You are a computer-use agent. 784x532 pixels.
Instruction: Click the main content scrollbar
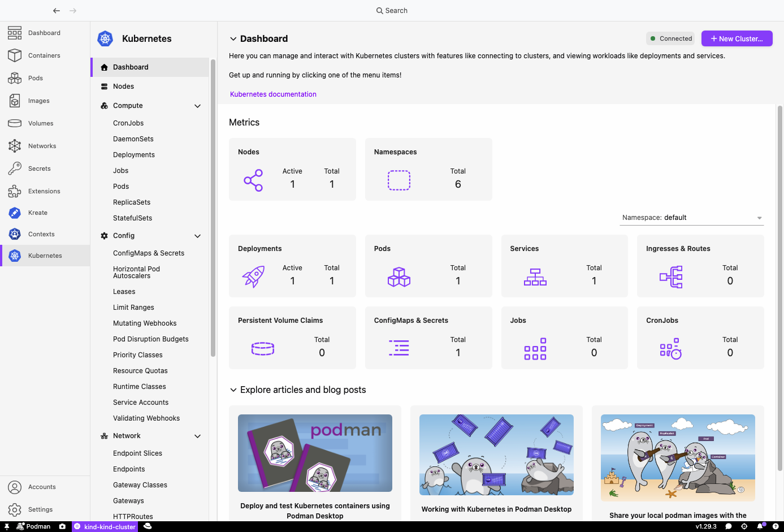(x=780, y=288)
